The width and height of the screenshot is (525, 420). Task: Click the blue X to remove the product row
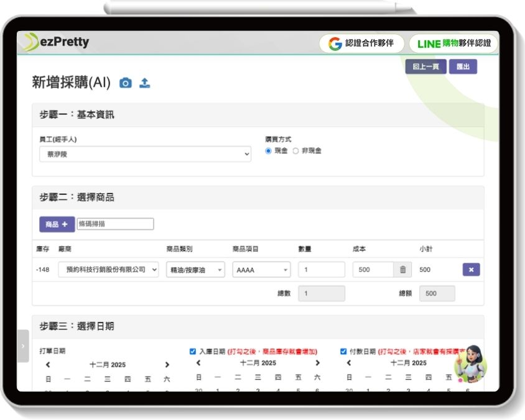tap(472, 269)
